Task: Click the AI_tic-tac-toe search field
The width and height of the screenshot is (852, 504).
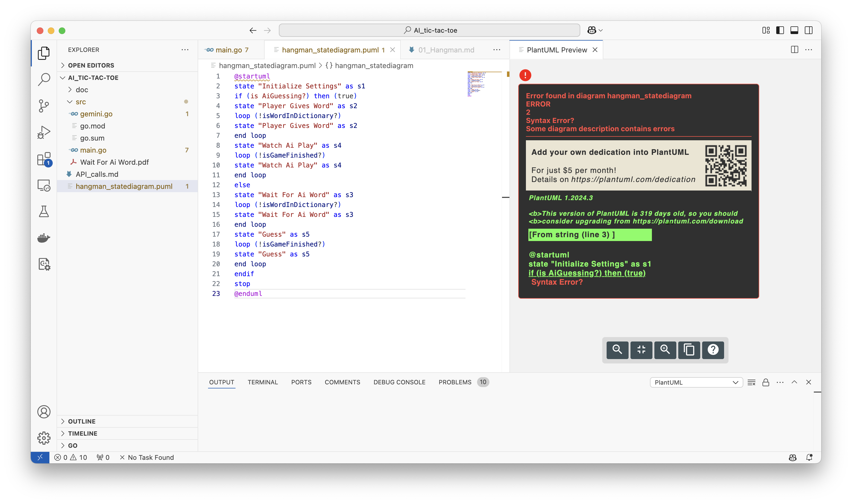Action: (429, 30)
